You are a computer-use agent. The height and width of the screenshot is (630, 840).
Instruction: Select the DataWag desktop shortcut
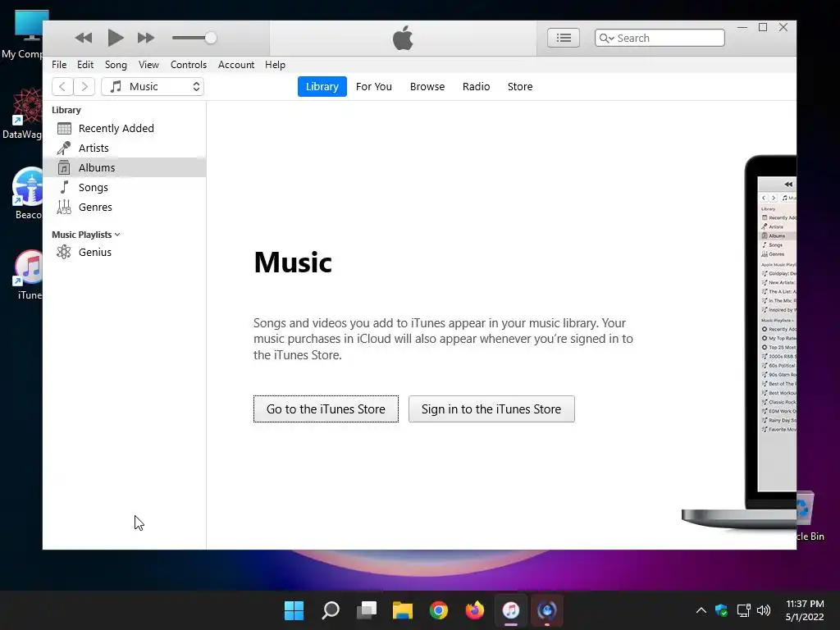24,113
